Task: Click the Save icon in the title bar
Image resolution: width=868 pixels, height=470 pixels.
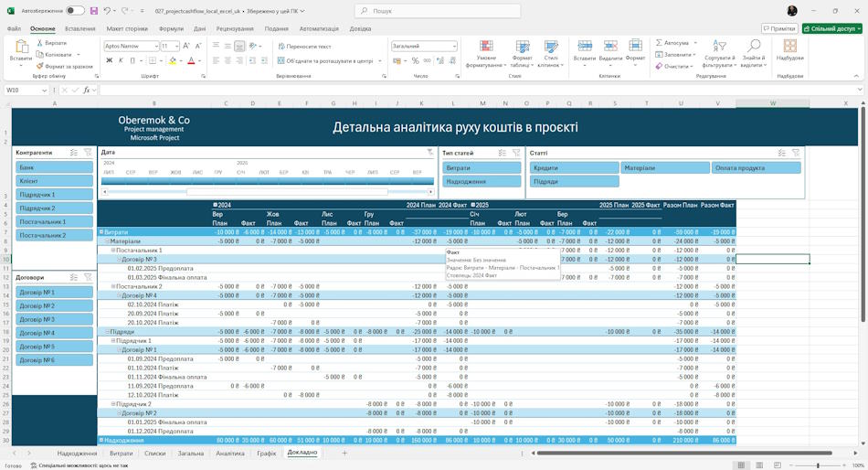Action: tap(94, 11)
